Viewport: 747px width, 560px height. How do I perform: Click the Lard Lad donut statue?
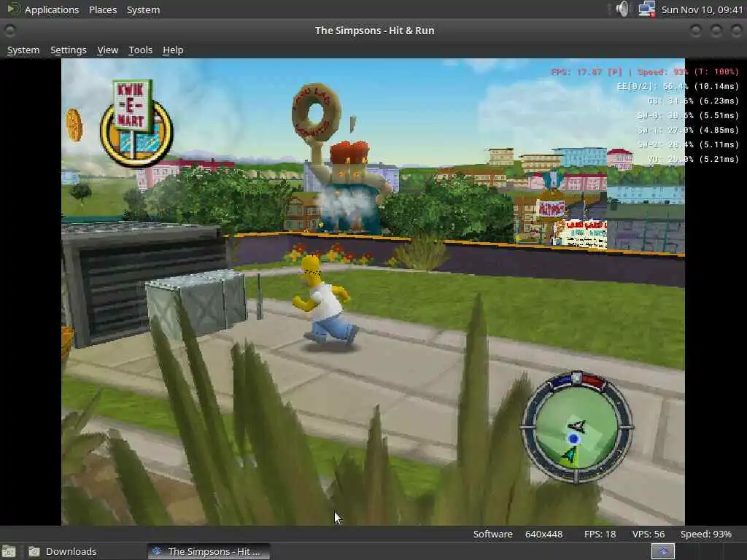341,160
